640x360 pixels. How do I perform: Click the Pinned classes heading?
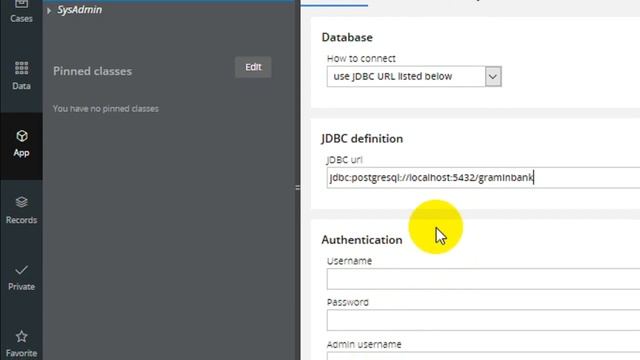93,71
